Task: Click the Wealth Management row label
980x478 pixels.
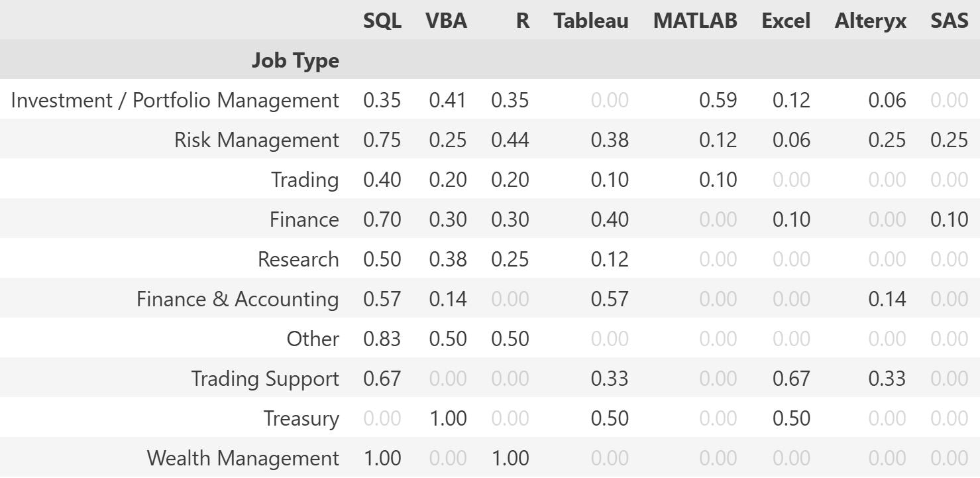Action: [243, 458]
